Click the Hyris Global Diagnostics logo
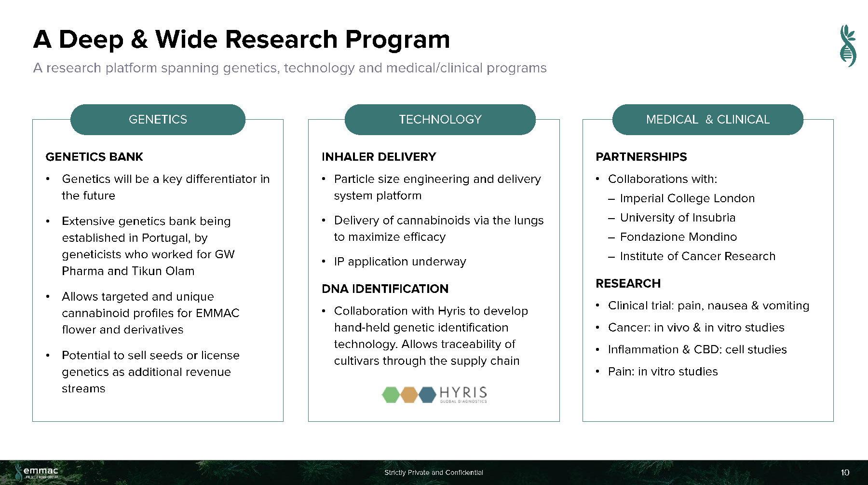The height and width of the screenshot is (485, 868). tap(434, 394)
